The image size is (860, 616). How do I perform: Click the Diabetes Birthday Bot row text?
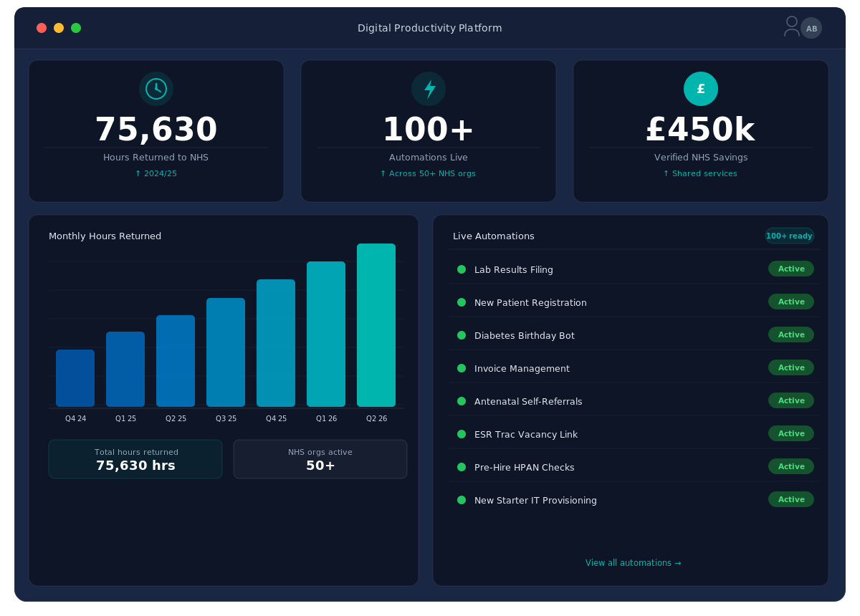tap(525, 336)
